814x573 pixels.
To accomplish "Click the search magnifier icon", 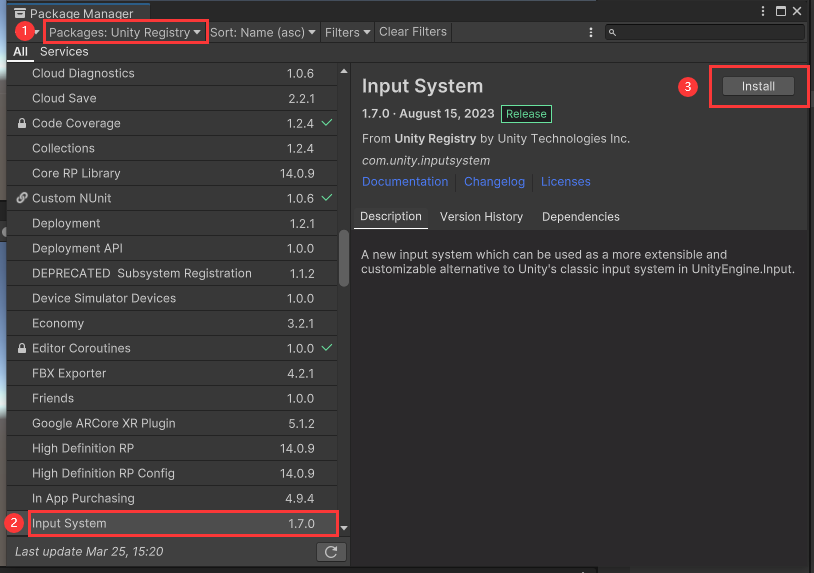I will pos(613,32).
